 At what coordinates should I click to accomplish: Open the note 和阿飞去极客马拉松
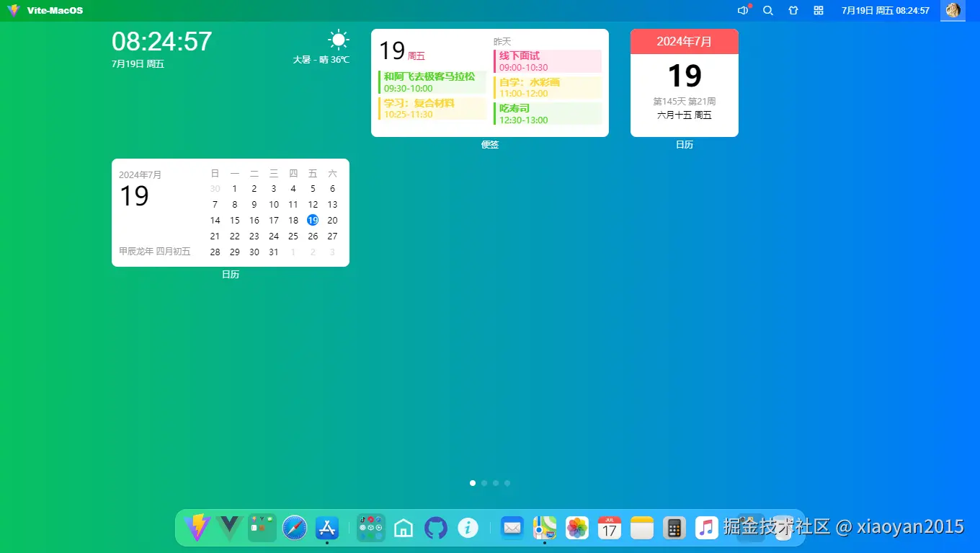pyautogui.click(x=432, y=82)
